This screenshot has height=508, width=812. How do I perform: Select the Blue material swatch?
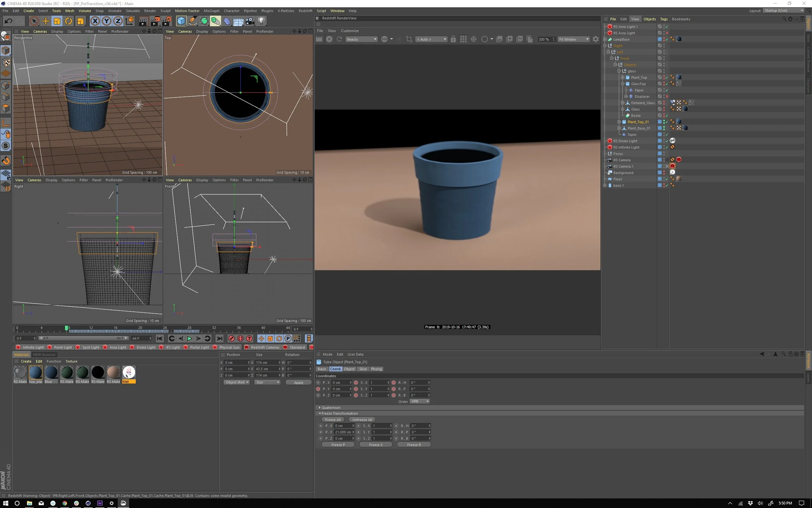click(x=51, y=373)
